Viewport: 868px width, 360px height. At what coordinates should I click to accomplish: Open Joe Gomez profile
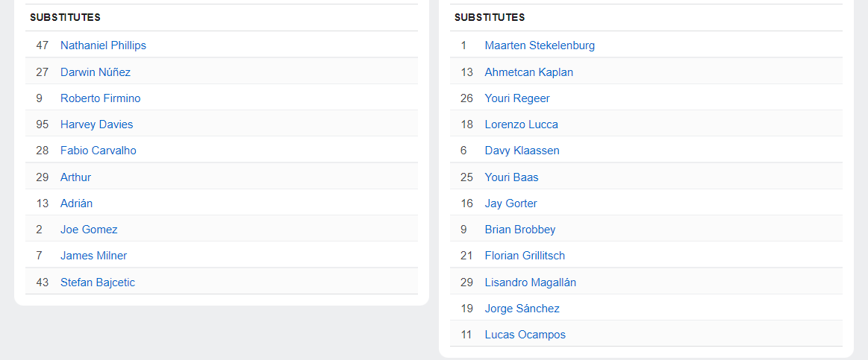(89, 230)
